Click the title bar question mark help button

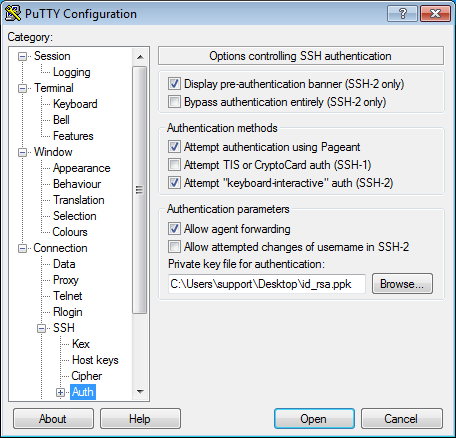coord(402,13)
